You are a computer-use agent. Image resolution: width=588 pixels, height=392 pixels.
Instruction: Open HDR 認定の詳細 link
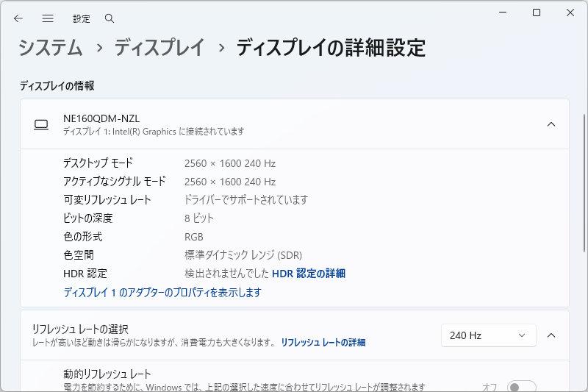[309, 274]
